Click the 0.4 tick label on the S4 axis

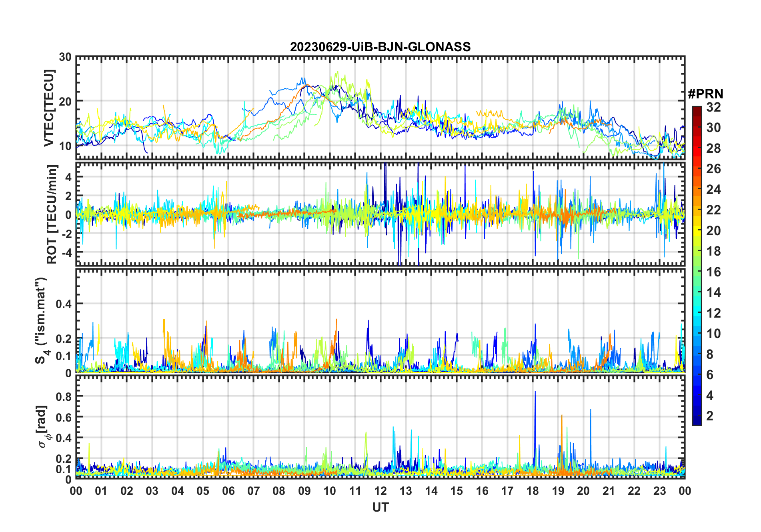(64, 304)
